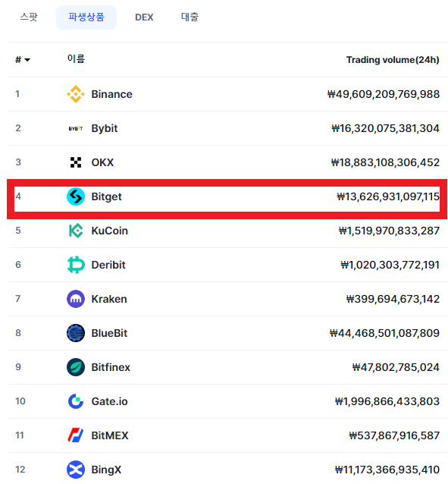Select KuCoin volume ₩1,519,970,833,287
The height and width of the screenshot is (484, 448).
pyautogui.click(x=389, y=231)
